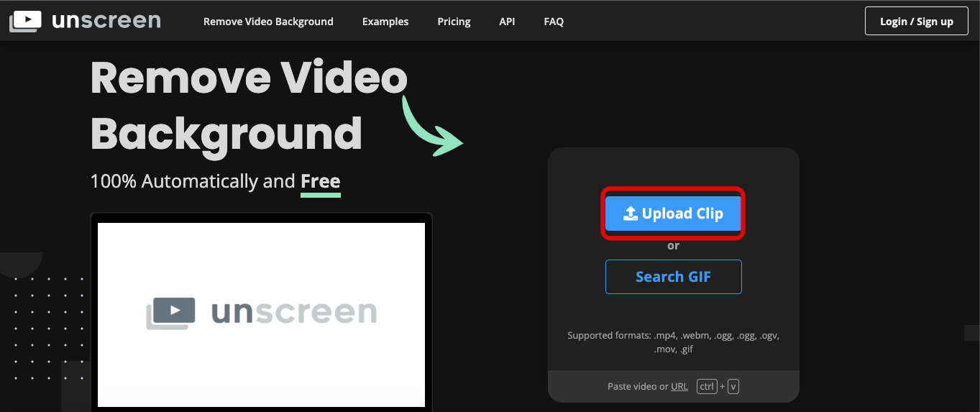Click the v key badge

[x=733, y=387]
